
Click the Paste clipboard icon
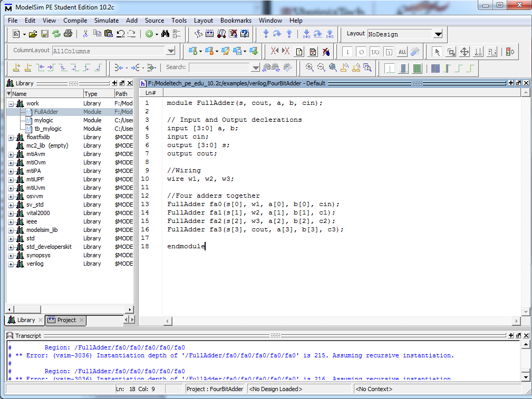109,34
